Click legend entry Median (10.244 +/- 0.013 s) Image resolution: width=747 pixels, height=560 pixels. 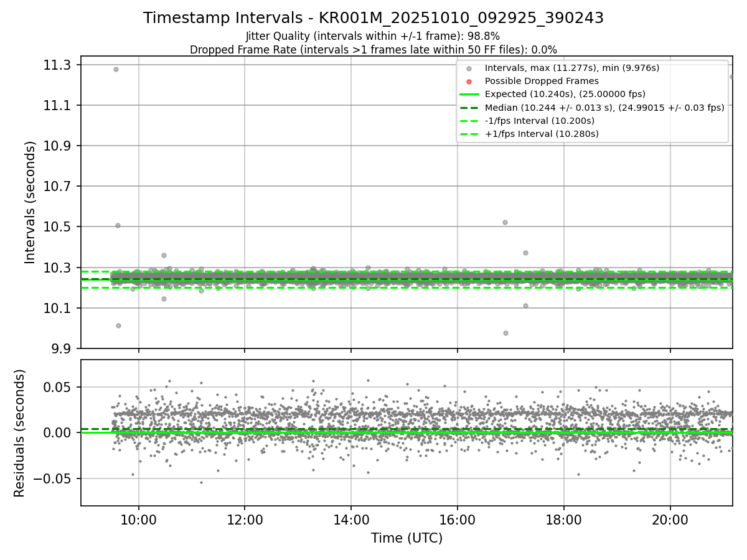(604, 107)
